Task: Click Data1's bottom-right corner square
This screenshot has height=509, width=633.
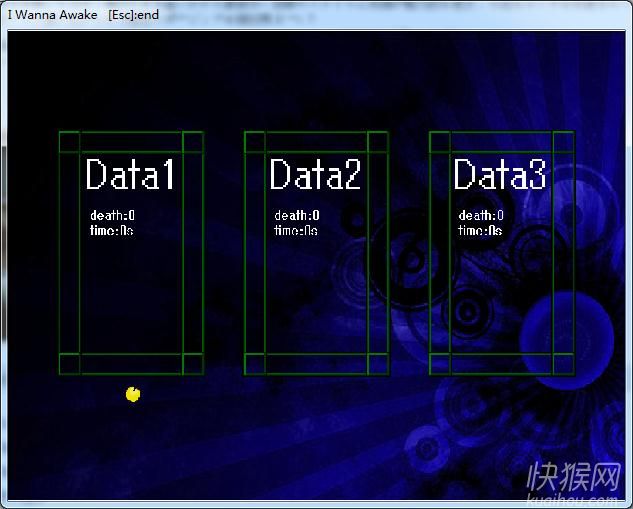Action: (193, 364)
